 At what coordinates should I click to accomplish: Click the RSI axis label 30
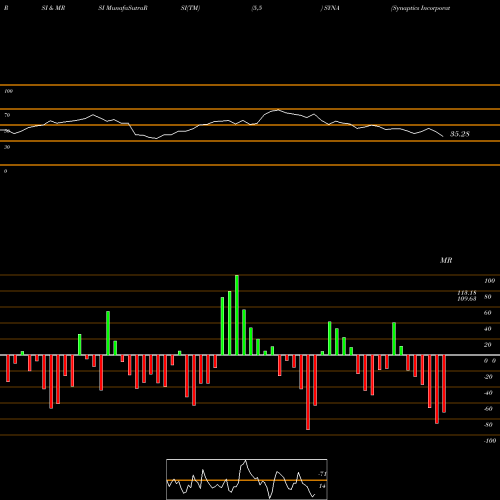click(x=7, y=147)
